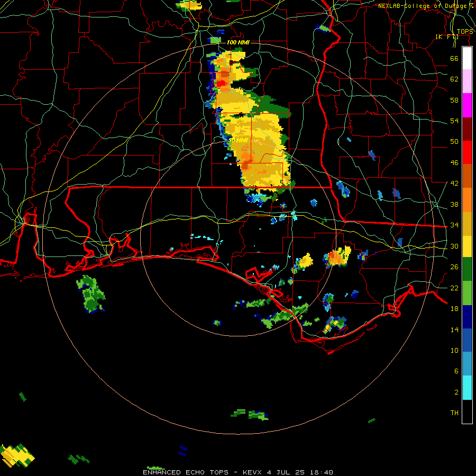Select the 26 legend value
The height and width of the screenshot is (476, 476).
[454, 267]
